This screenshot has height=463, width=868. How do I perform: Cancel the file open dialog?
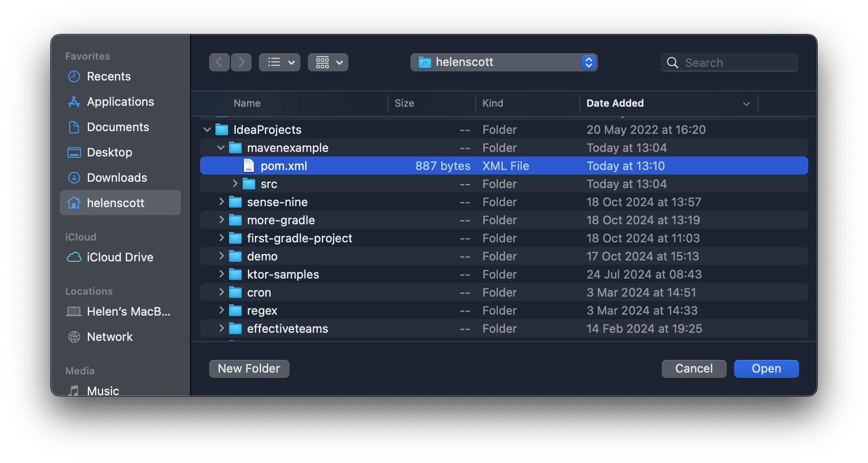pyautogui.click(x=694, y=369)
